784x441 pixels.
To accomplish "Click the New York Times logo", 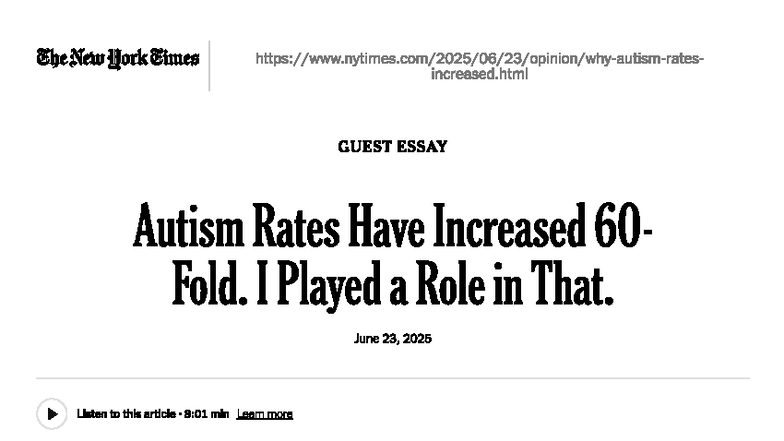I will 118,58.
